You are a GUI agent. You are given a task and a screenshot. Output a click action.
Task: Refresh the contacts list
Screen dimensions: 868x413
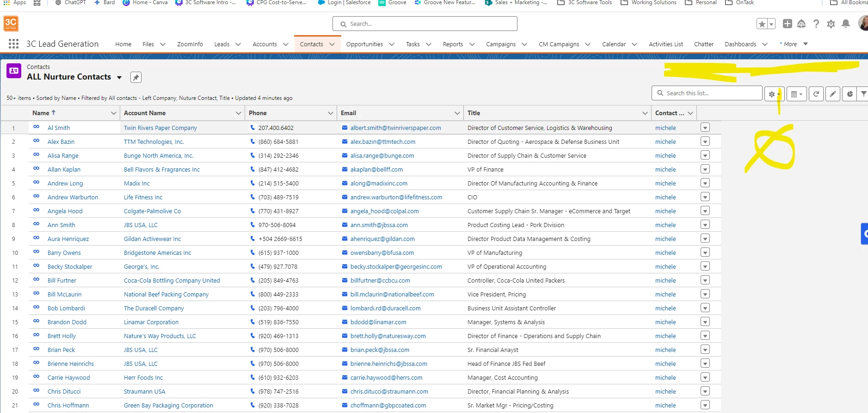(816, 94)
